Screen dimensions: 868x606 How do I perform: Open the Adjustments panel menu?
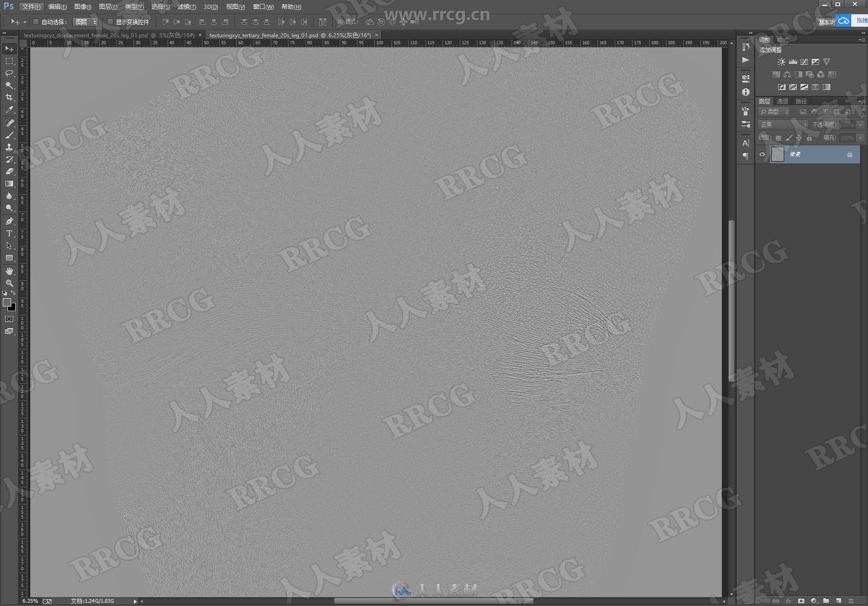tap(861, 40)
